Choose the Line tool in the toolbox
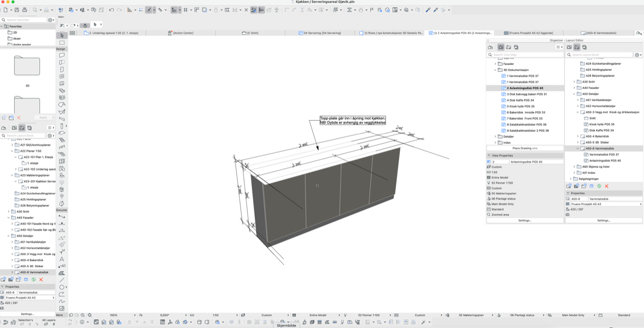Screen dimensions: 644x328 point(62,280)
